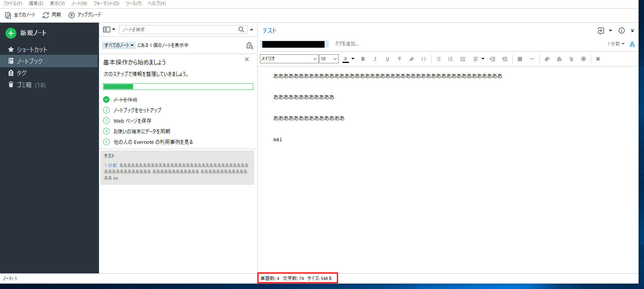Click the getting started progress bar
This screenshot has width=644, height=289.
point(178,87)
